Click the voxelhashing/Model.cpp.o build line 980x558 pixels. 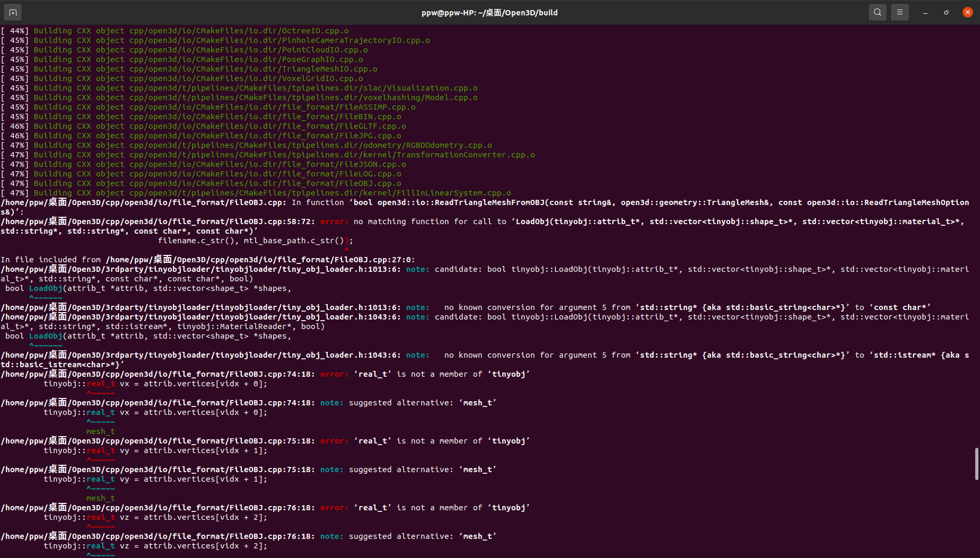point(239,98)
